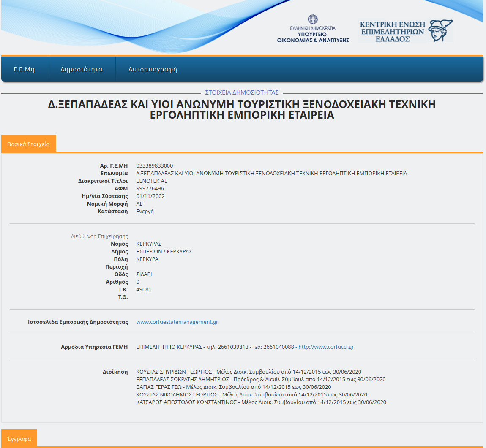Viewport: 486px width, 448px height.
Task: Open the Αυτοαπογραφή menu item
Action: (153, 69)
